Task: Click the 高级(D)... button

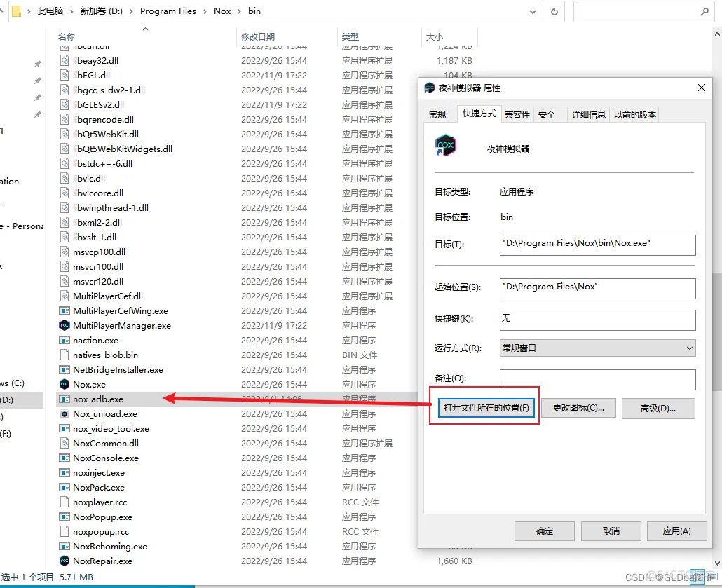Action: coord(658,409)
